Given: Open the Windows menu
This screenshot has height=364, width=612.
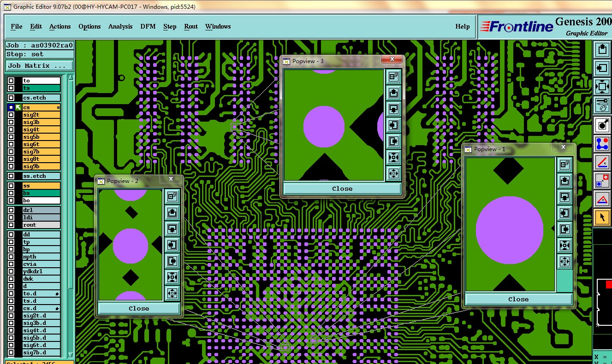Looking at the screenshot, I should pyautogui.click(x=218, y=26).
